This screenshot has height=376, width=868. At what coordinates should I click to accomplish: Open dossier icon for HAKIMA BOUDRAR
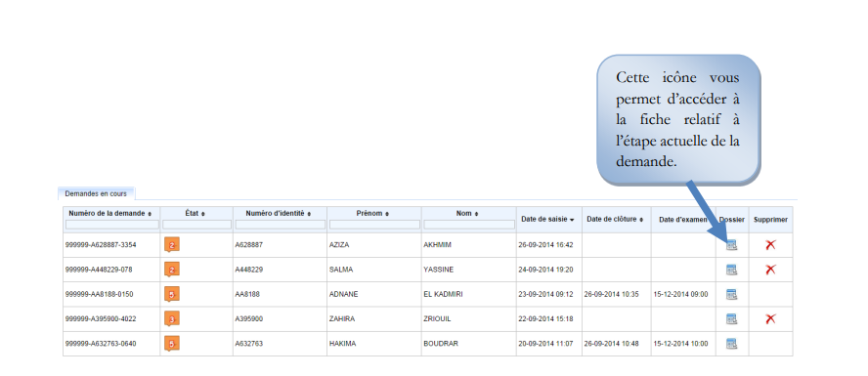[x=732, y=344]
